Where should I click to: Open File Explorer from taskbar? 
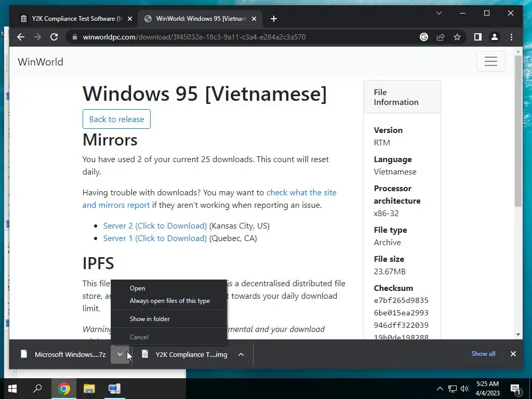[89, 389]
